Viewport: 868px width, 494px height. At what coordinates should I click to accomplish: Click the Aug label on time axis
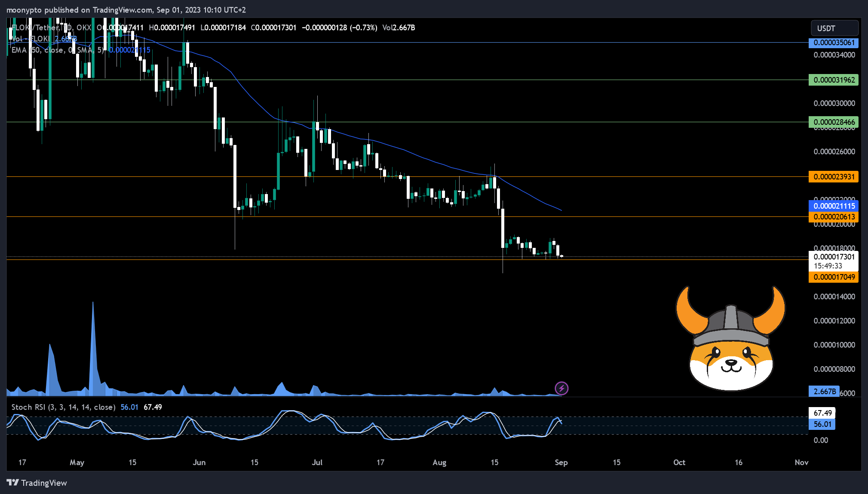[x=439, y=463]
